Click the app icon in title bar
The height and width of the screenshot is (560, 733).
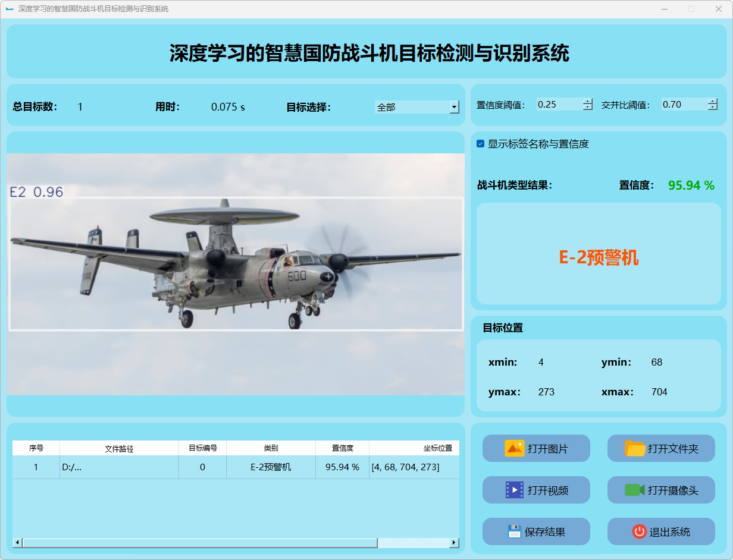tap(9, 9)
